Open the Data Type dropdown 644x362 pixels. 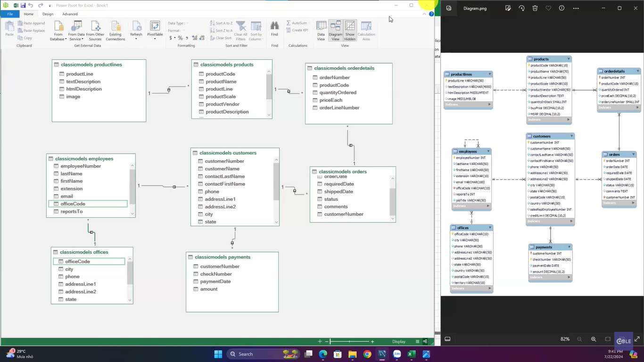(178, 23)
